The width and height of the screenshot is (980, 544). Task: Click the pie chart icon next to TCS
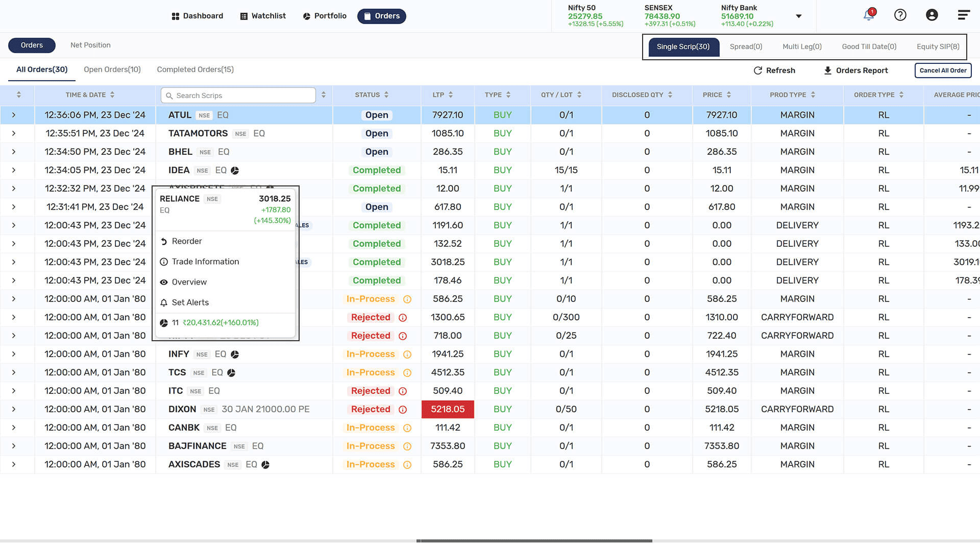231,373
